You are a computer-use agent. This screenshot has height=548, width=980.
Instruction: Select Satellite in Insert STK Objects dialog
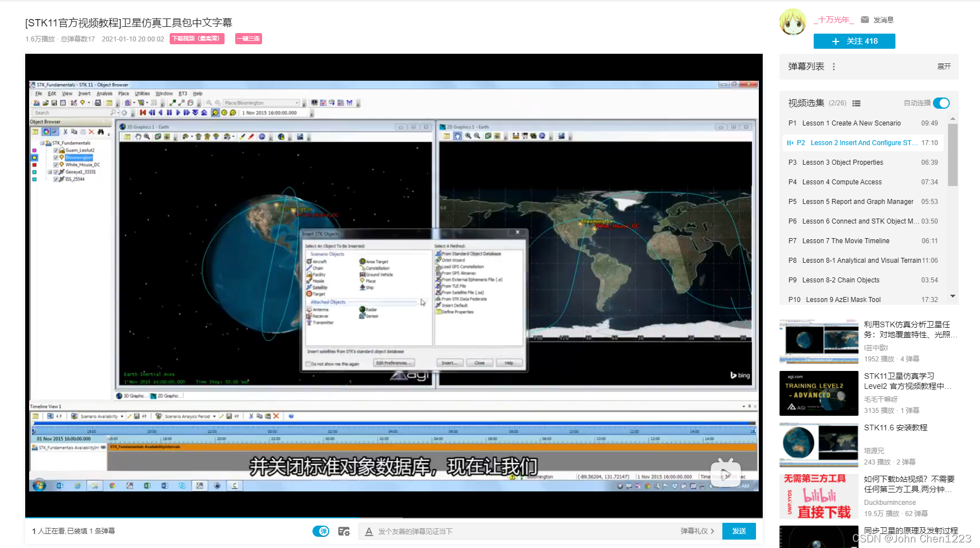click(317, 287)
